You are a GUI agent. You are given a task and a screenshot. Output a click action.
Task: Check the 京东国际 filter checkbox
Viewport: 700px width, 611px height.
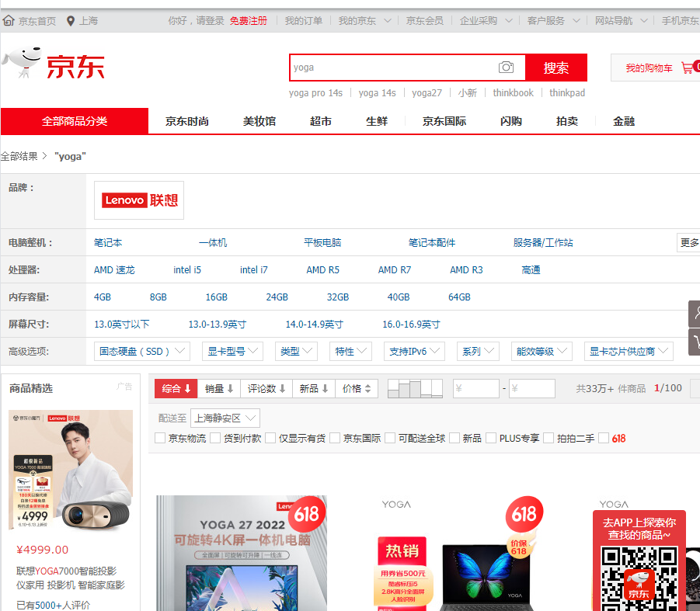(335, 438)
